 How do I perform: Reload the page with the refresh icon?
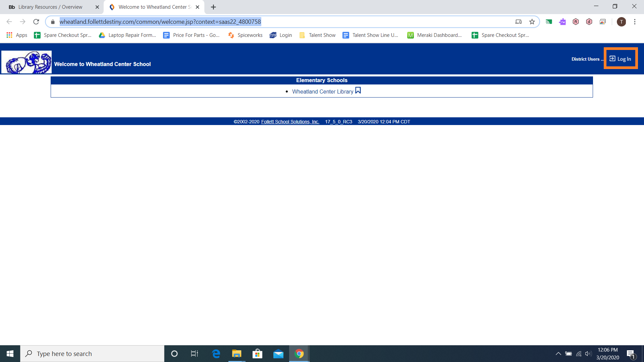[x=36, y=22]
